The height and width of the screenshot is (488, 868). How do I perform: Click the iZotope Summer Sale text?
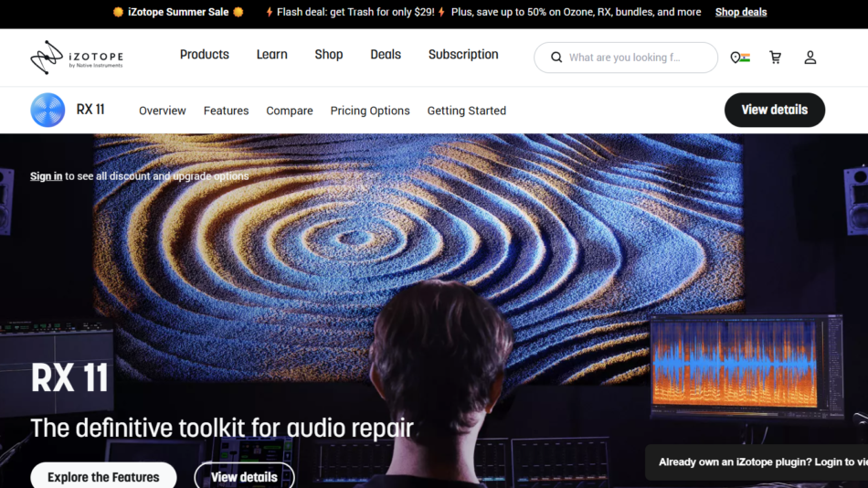(178, 12)
